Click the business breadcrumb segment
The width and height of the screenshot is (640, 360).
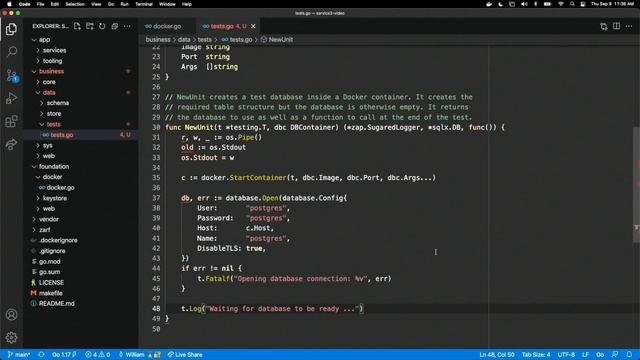158,40
